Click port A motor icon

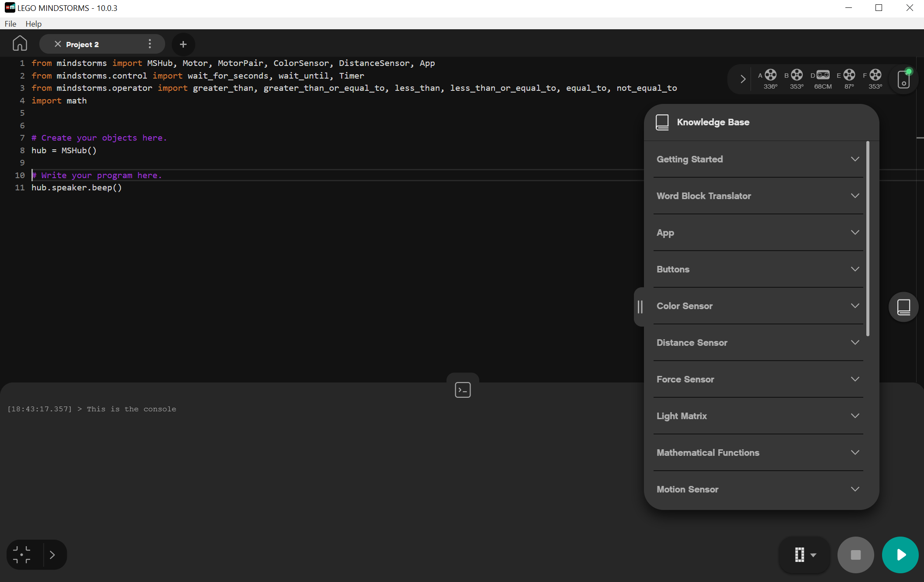pyautogui.click(x=771, y=75)
